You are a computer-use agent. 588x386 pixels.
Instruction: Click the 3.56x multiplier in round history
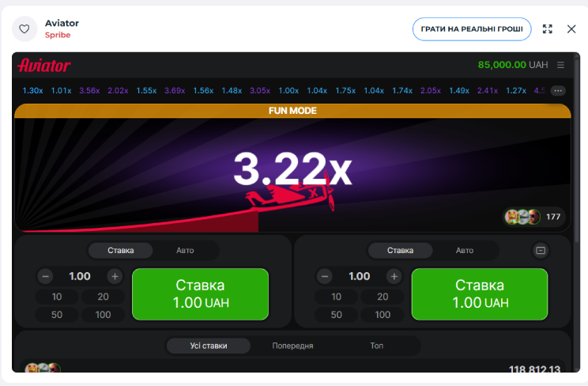[x=89, y=91]
